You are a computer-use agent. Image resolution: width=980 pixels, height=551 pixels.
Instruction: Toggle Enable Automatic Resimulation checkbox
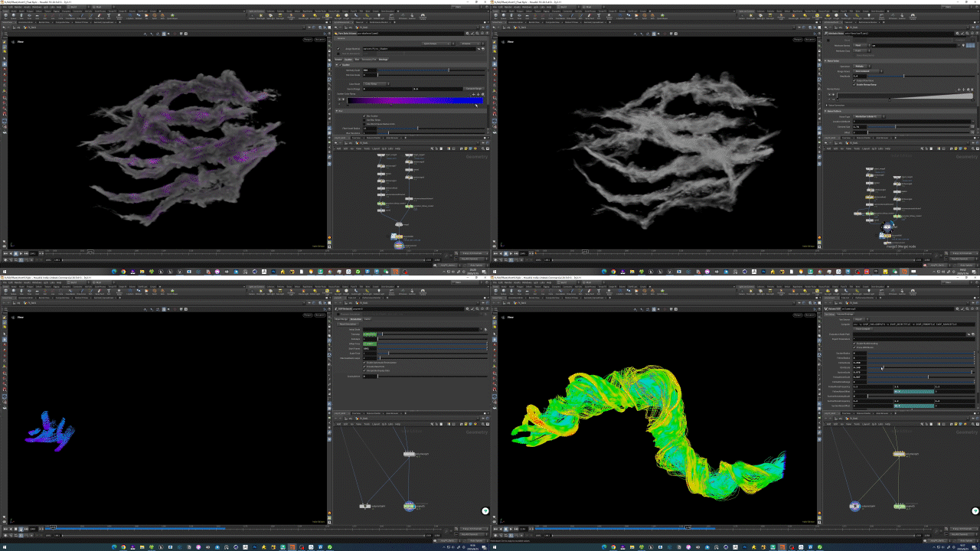pyautogui.click(x=364, y=362)
